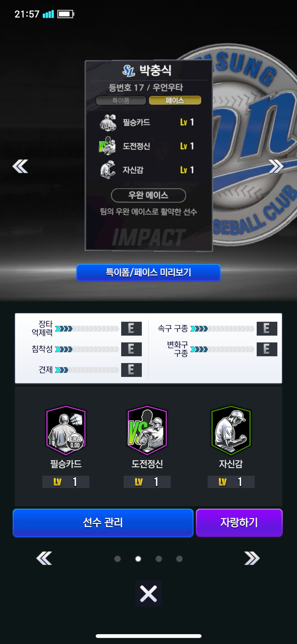
Task: Show previous page with bottom left chevron
Action: 44,558
